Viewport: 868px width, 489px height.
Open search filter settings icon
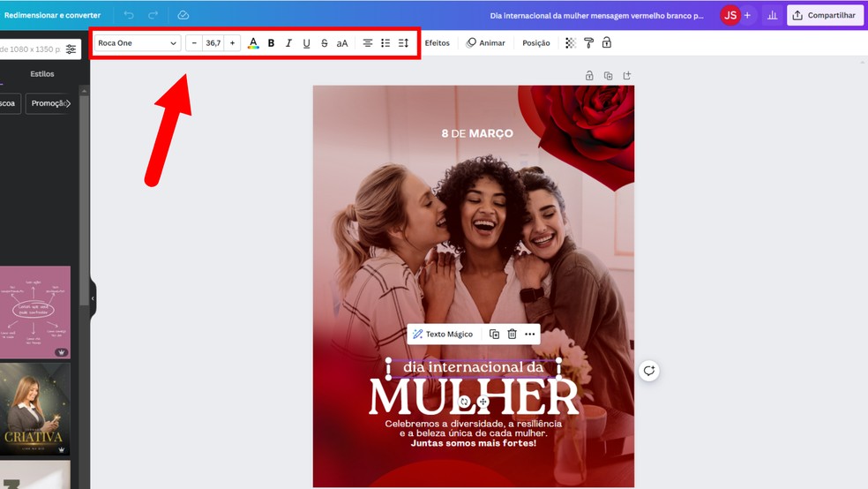point(71,49)
